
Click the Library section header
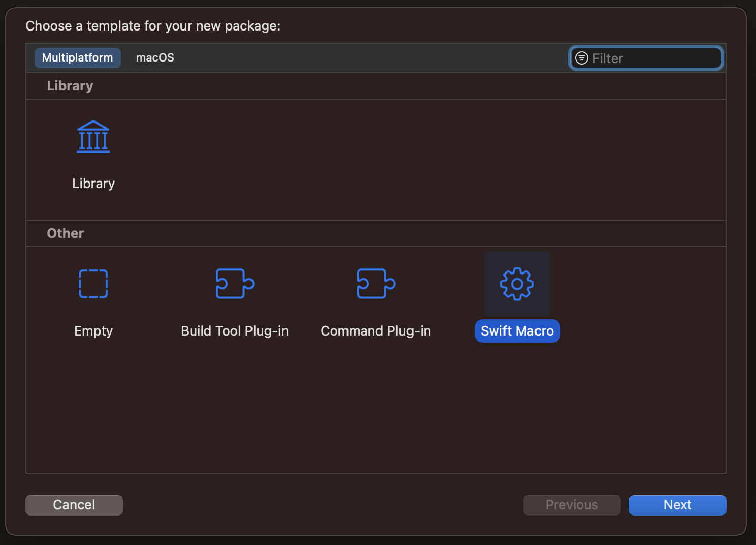(70, 86)
